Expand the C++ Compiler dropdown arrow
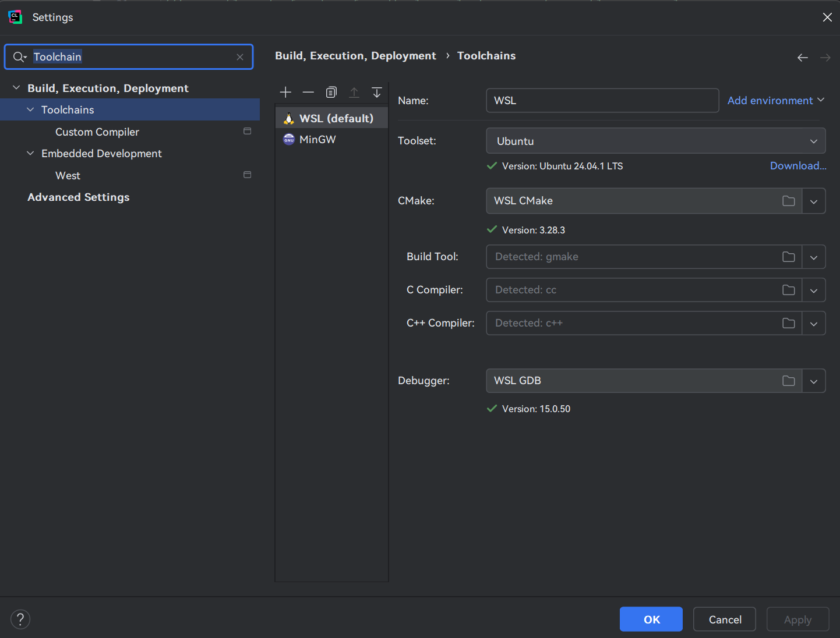The width and height of the screenshot is (840, 638). click(814, 324)
